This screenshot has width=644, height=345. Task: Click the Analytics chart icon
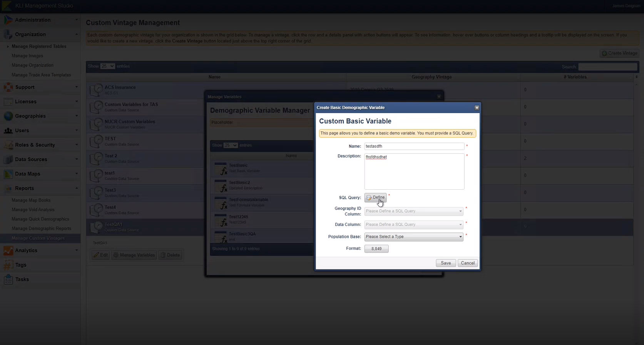tap(8, 251)
